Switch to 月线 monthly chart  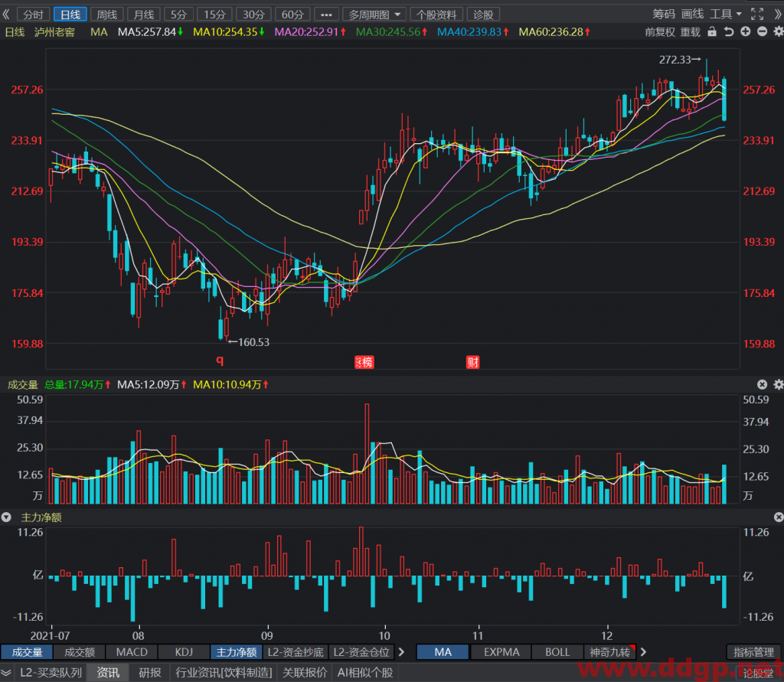pos(143,15)
